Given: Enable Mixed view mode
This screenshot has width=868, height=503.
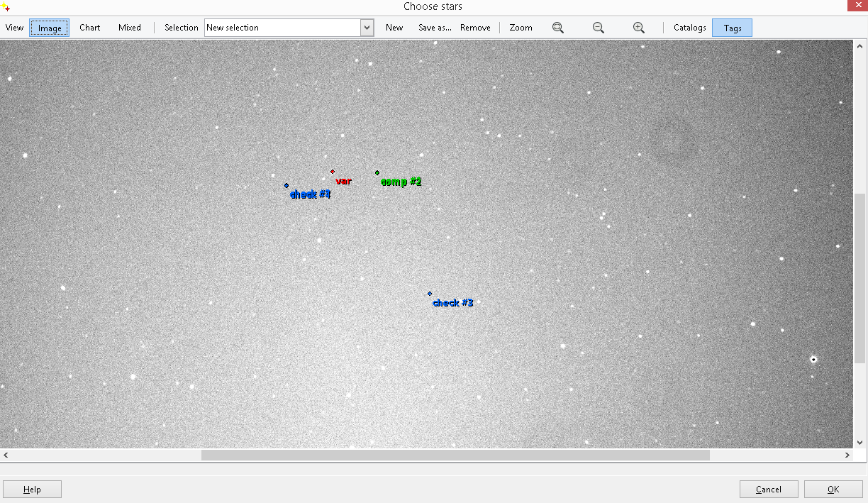Looking at the screenshot, I should point(130,28).
